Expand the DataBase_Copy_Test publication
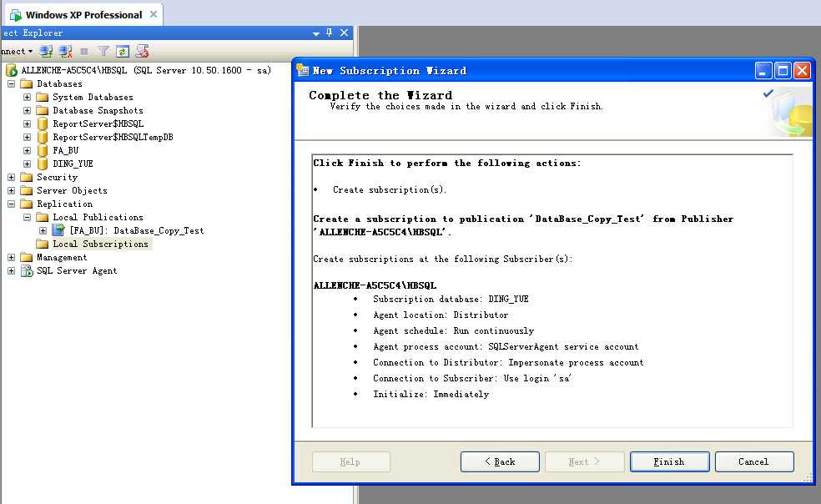The height and width of the screenshot is (504, 821). tap(43, 230)
